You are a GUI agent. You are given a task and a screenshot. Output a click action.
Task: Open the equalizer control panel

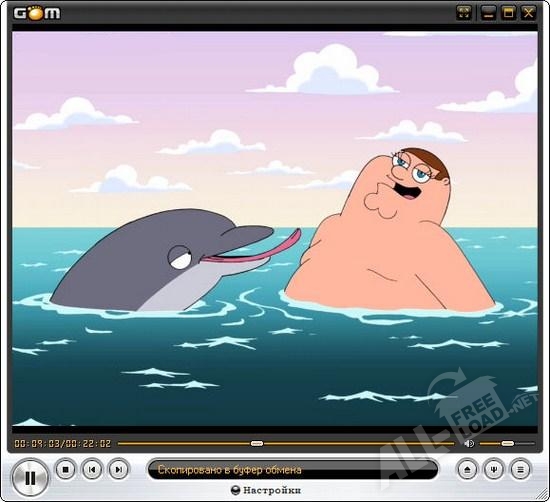(x=494, y=469)
